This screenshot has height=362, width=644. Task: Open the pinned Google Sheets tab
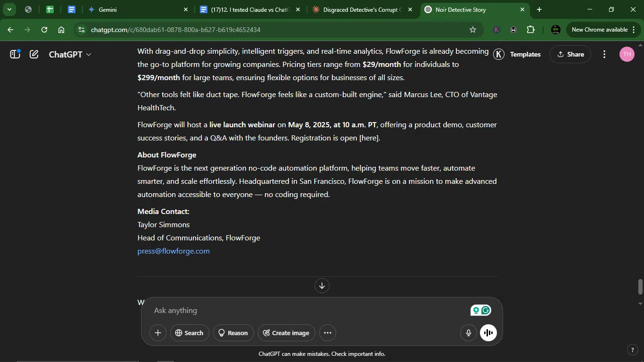click(x=50, y=9)
